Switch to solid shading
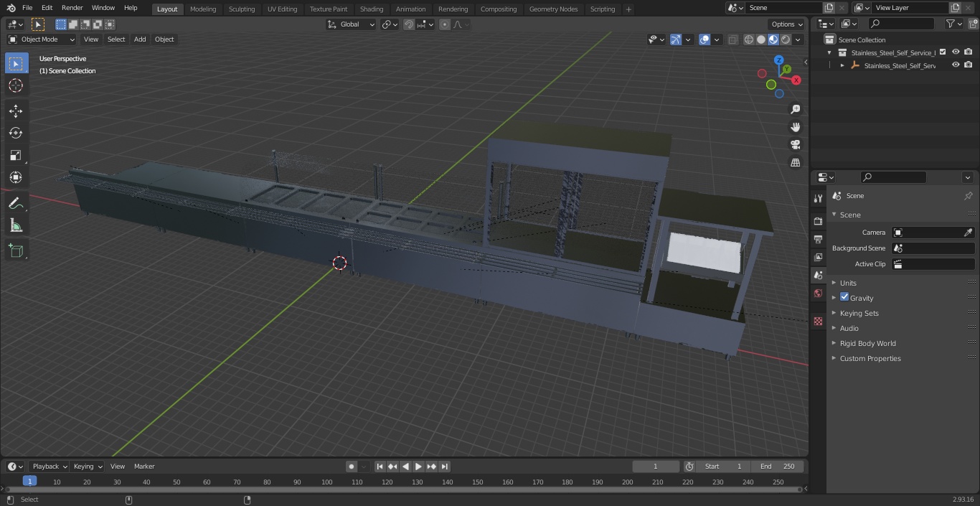 click(x=761, y=39)
